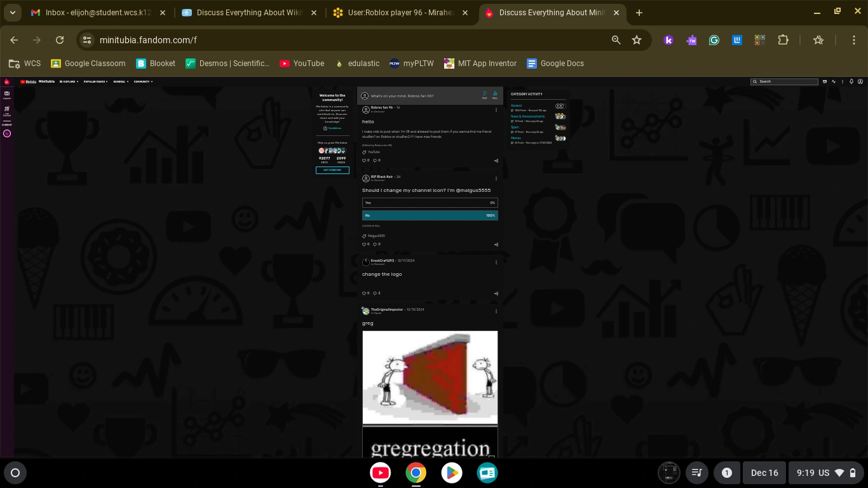Viewport: 868px width, 488px height.
Task: Reload the current page
Action: click(x=60, y=40)
